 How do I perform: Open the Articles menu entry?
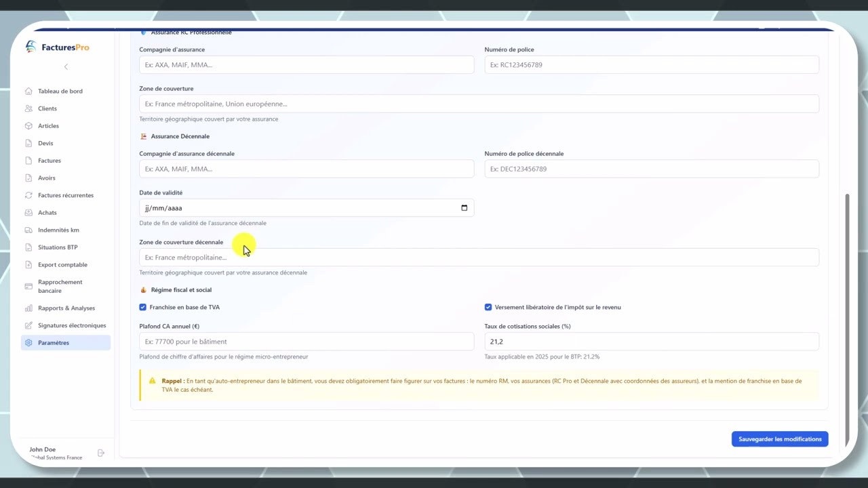65,126
